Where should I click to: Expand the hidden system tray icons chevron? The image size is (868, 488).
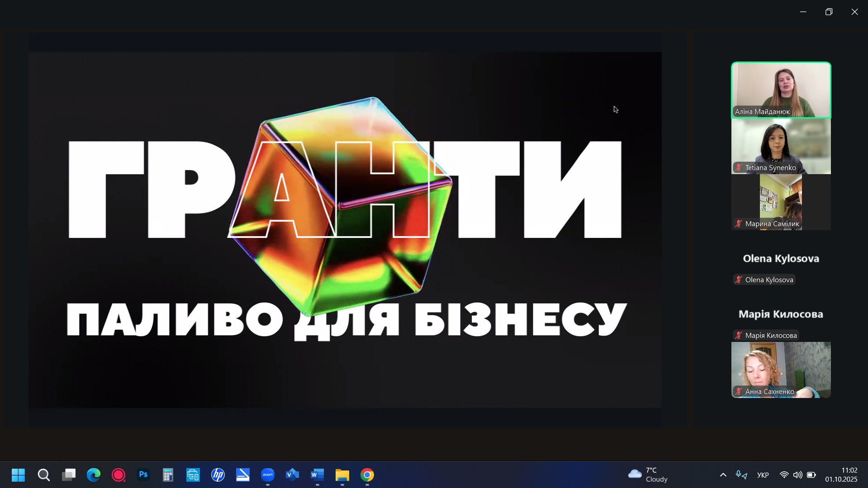723,475
